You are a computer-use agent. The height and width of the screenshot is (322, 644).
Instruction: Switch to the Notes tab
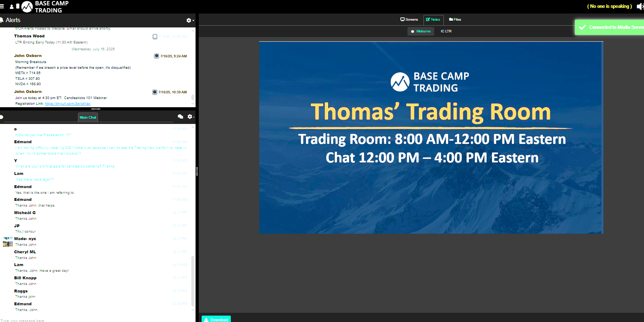tap(433, 20)
